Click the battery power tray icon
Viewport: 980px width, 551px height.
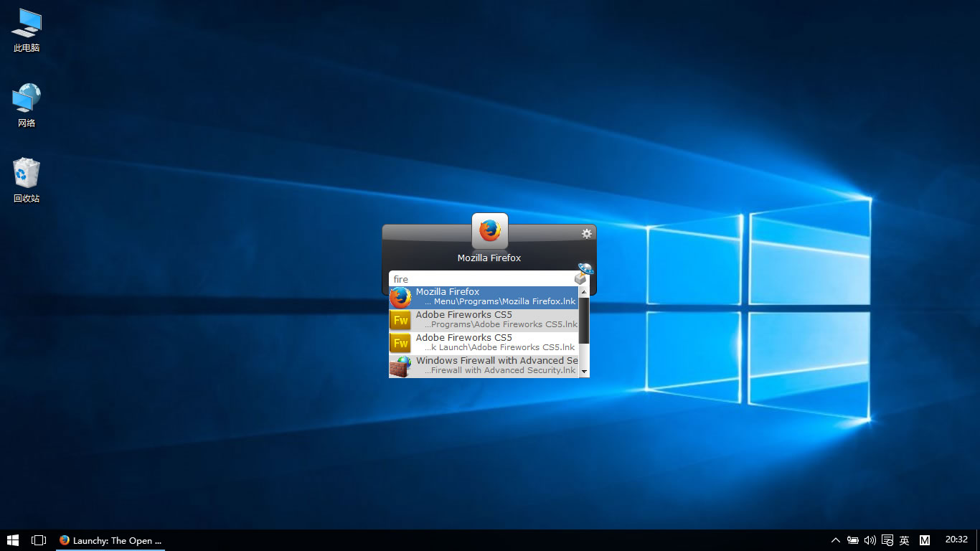point(853,540)
